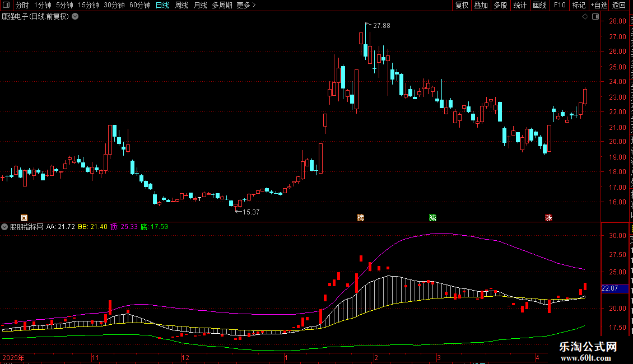Click the 涨 event marker under chart
The width and height of the screenshot is (633, 364).
point(548,217)
